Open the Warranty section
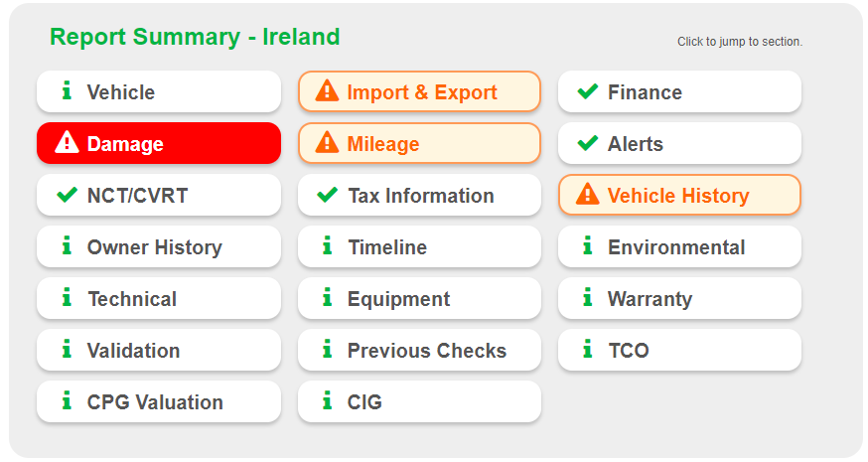Image resolution: width=868 pixels, height=462 pixels. point(679,298)
